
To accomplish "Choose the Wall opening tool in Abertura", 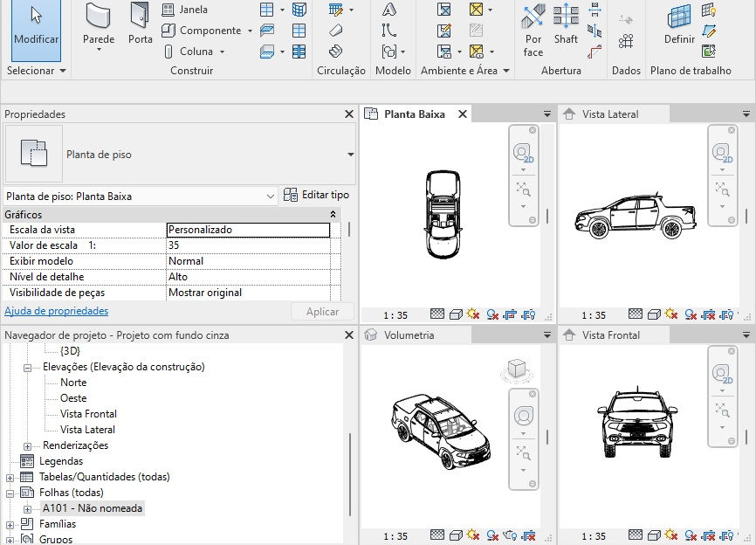I will 595,10.
